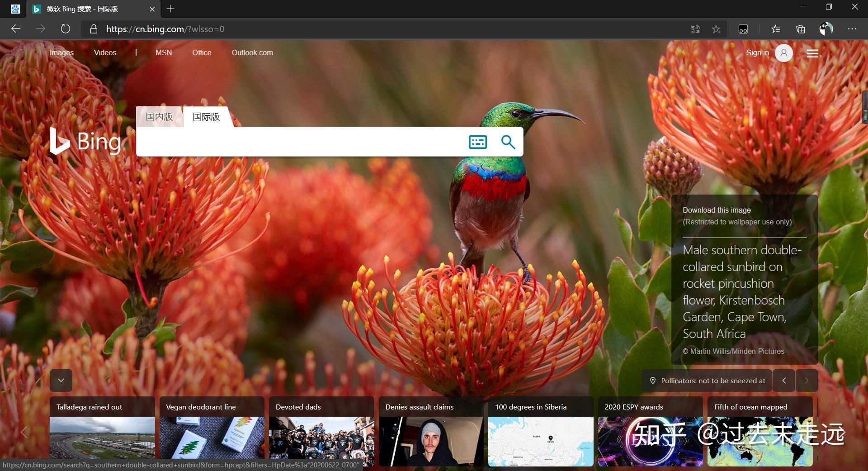The width and height of the screenshot is (868, 471).
Task: Open the 2020 ESPY awards story
Action: (634, 407)
